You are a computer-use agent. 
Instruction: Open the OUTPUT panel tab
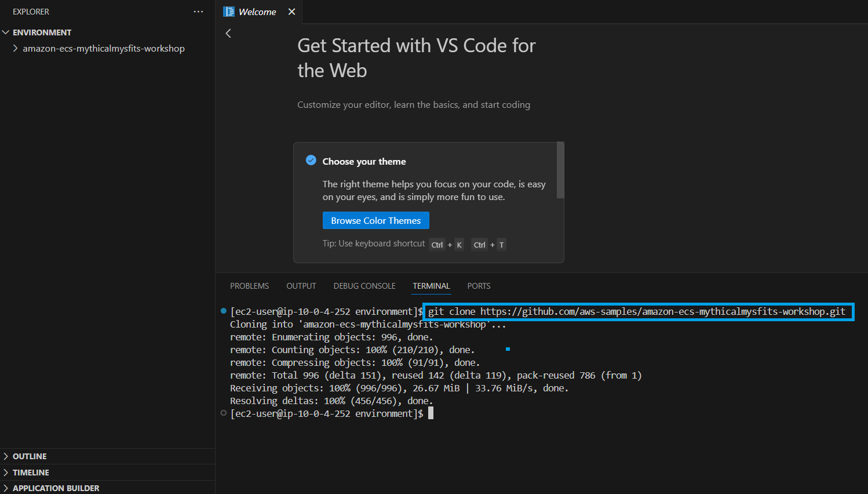click(x=301, y=286)
